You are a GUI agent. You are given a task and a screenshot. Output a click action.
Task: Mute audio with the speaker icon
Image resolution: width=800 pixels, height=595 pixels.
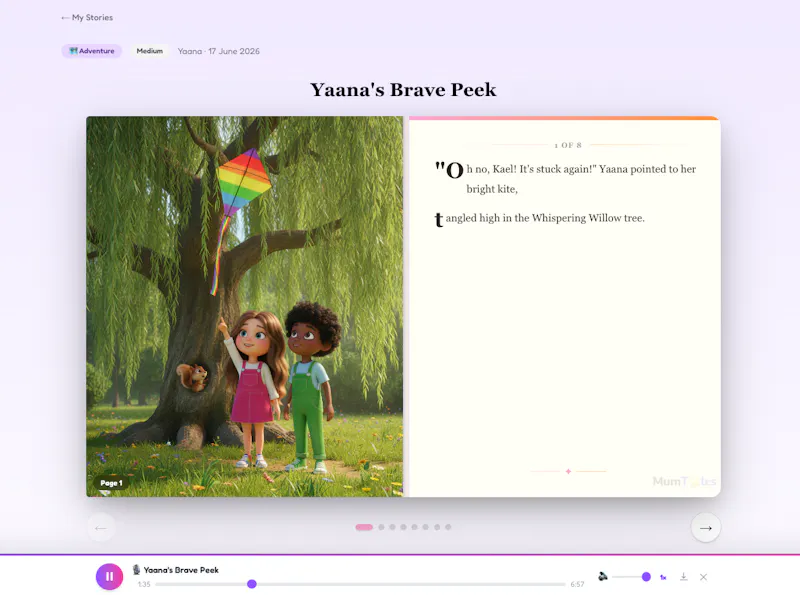click(603, 577)
